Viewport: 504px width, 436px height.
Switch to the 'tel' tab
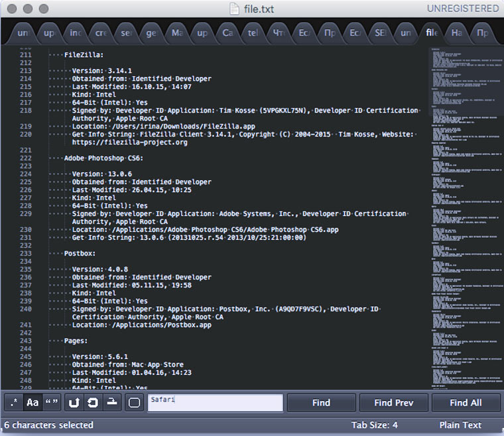point(253,32)
